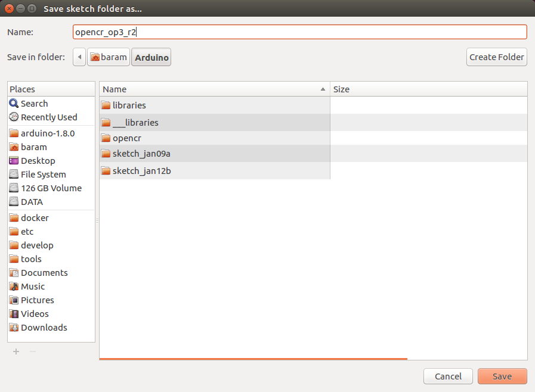
Task: Click the folder icon beside opencr
Action: pos(106,138)
